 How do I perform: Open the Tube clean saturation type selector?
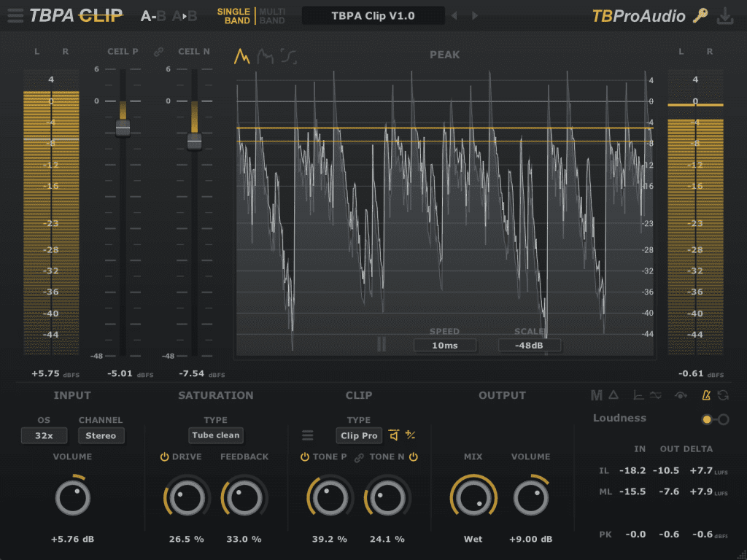215,435
